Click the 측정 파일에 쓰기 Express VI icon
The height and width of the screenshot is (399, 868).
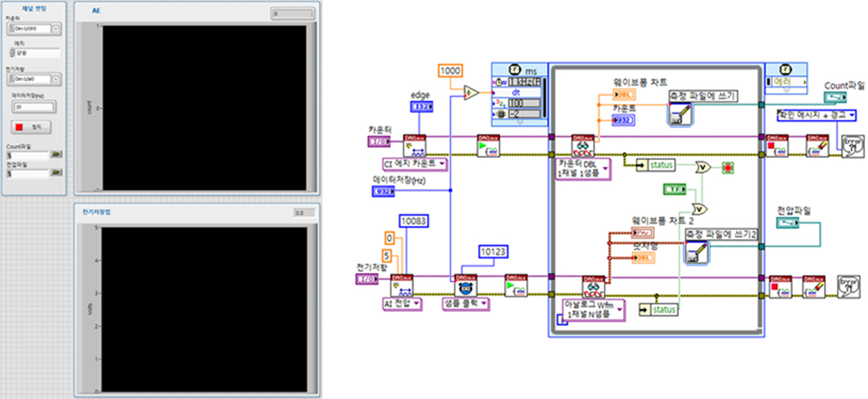(680, 115)
